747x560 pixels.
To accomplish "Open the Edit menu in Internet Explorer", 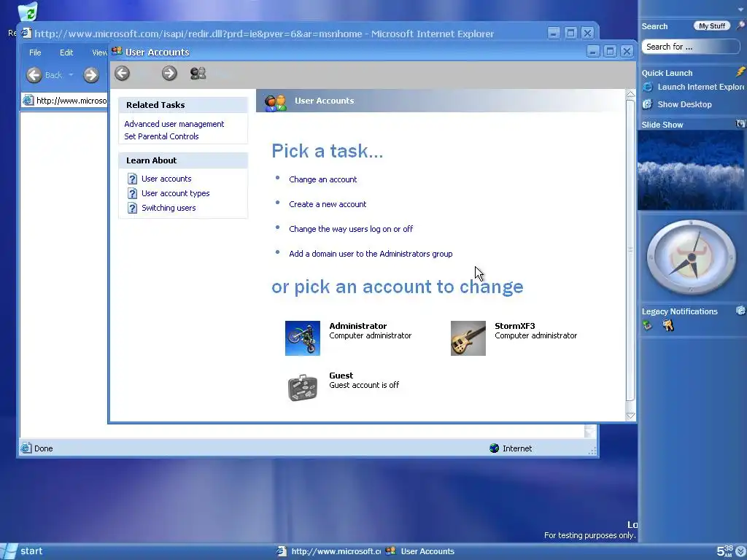I will [x=66, y=52].
